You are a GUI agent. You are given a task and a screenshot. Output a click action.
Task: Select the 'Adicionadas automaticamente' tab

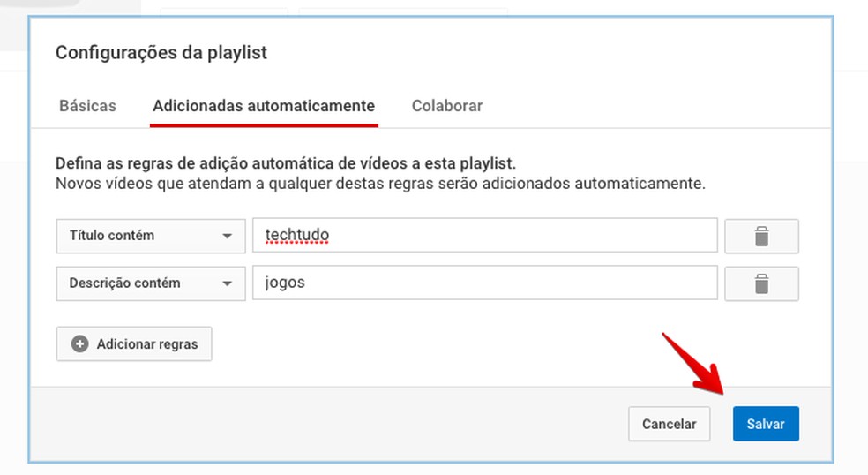(x=264, y=106)
